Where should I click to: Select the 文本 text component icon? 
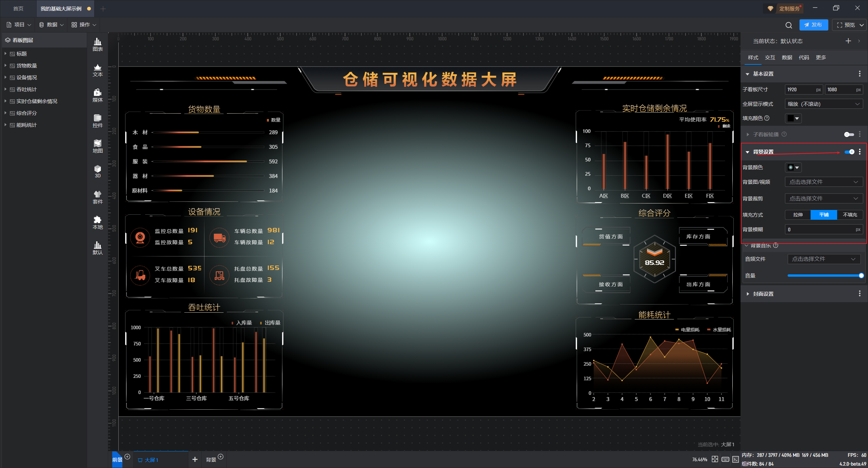(98, 70)
